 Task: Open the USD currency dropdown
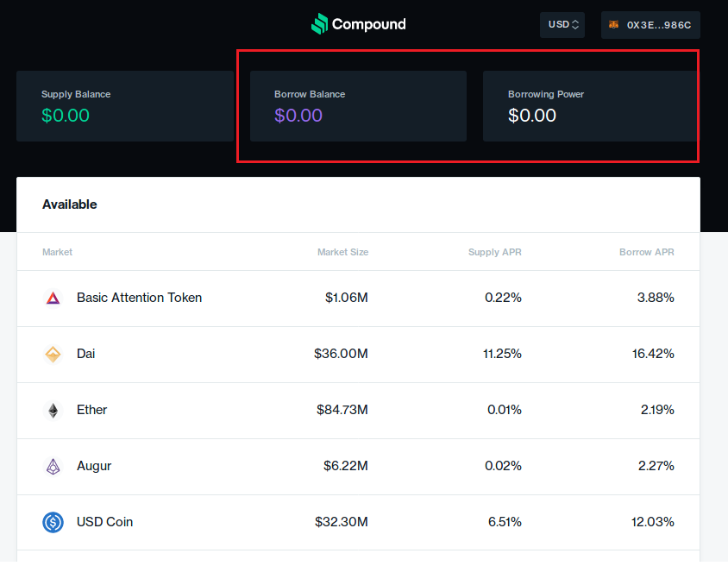[x=562, y=25]
